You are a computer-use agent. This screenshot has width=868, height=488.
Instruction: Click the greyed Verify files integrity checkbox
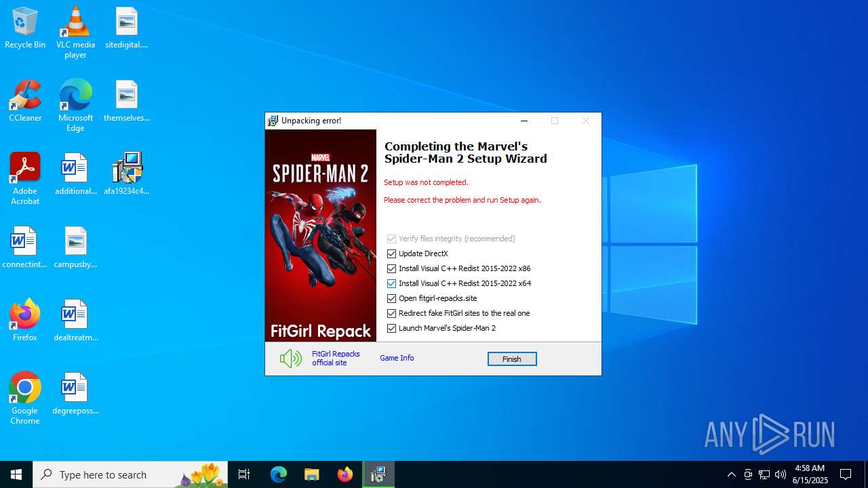click(391, 239)
